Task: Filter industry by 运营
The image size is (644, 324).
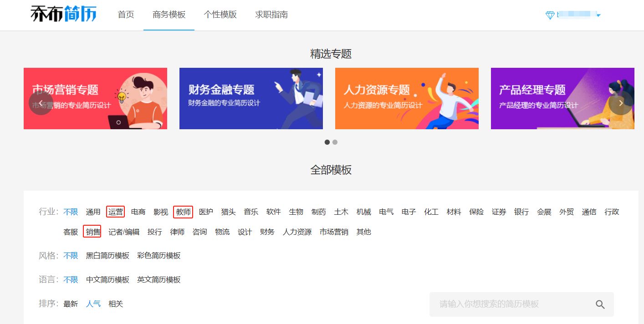Action: coord(115,212)
